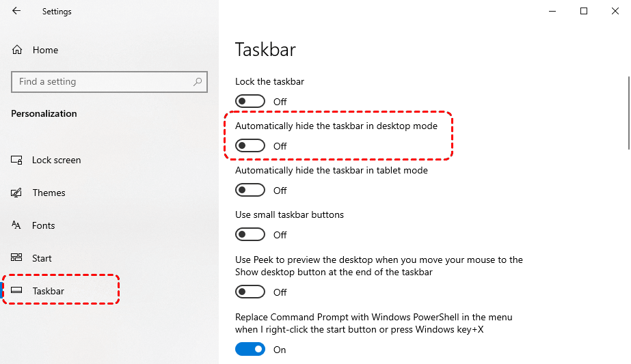631x364 pixels.
Task: Enable auto-hide taskbar in tablet mode
Action: (x=250, y=191)
